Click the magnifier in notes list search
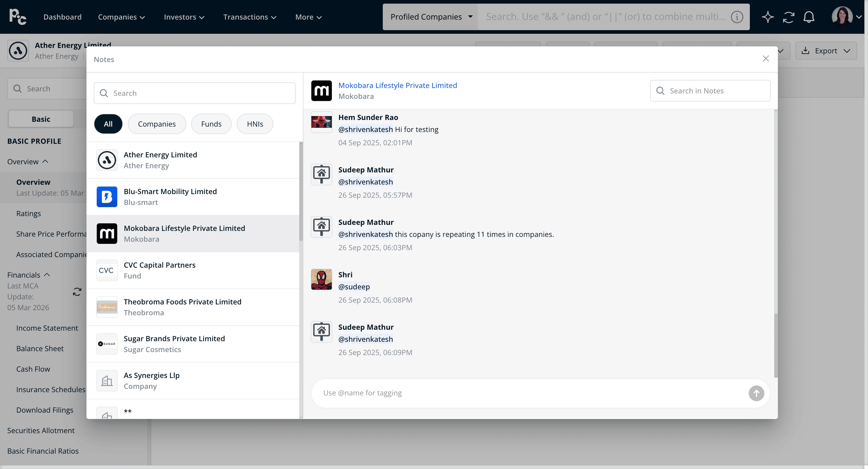868x469 pixels. [104, 93]
